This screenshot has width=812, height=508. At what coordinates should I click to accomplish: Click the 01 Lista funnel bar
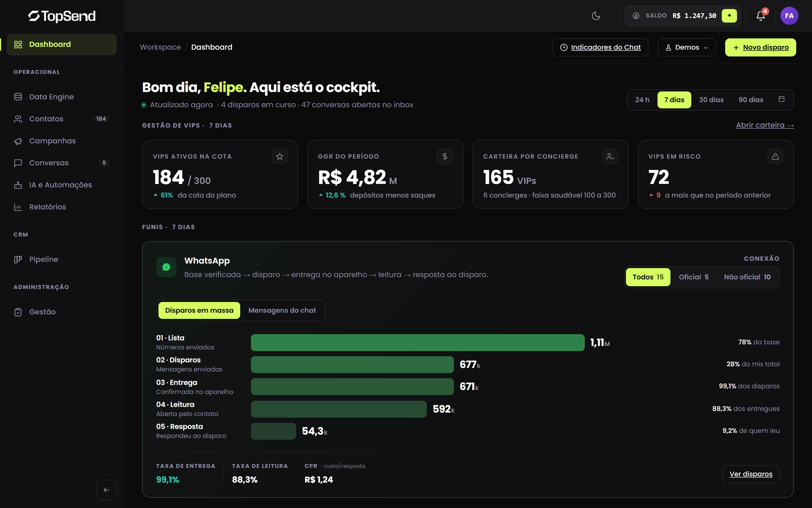418,343
